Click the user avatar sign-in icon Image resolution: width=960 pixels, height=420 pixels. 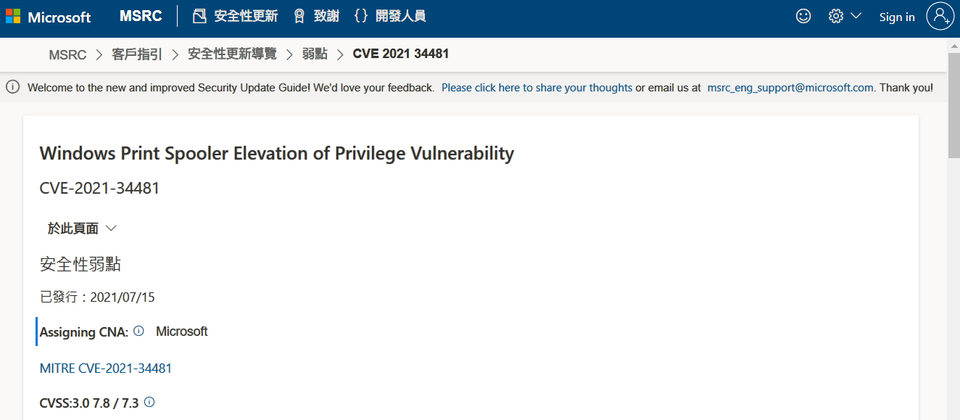(940, 17)
